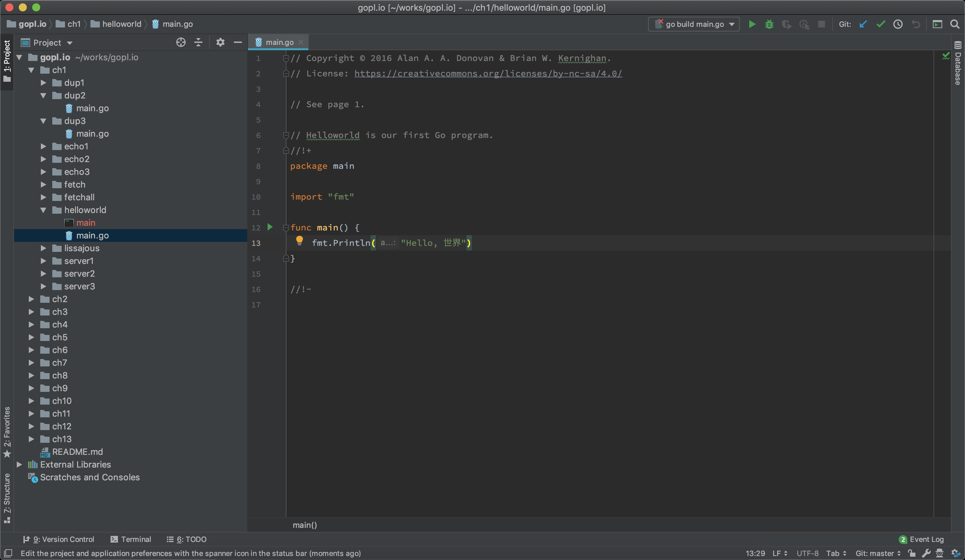965x560 pixels.
Task: Open the go build main.go configuration dropdown
Action: (x=694, y=24)
